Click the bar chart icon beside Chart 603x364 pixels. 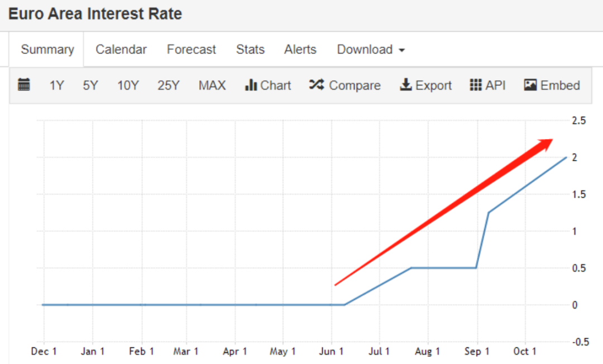point(251,85)
